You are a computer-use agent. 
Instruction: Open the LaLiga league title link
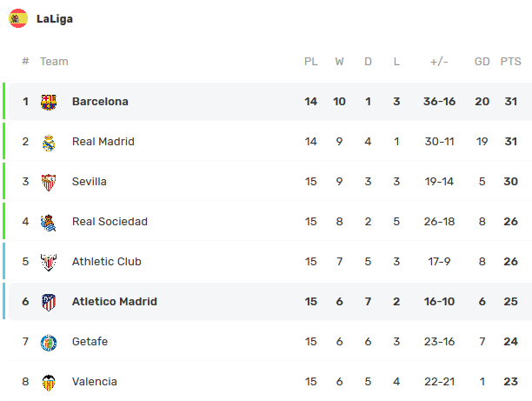[54, 18]
